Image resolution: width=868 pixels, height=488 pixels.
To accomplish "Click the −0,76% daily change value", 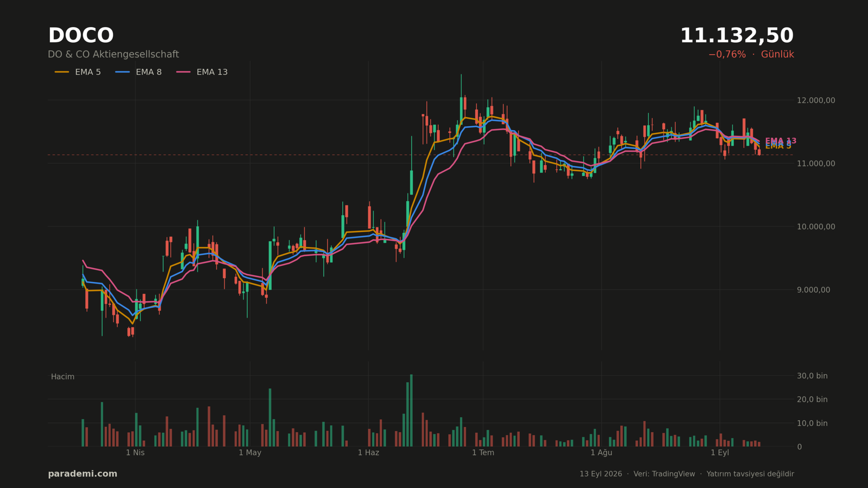I will point(727,54).
